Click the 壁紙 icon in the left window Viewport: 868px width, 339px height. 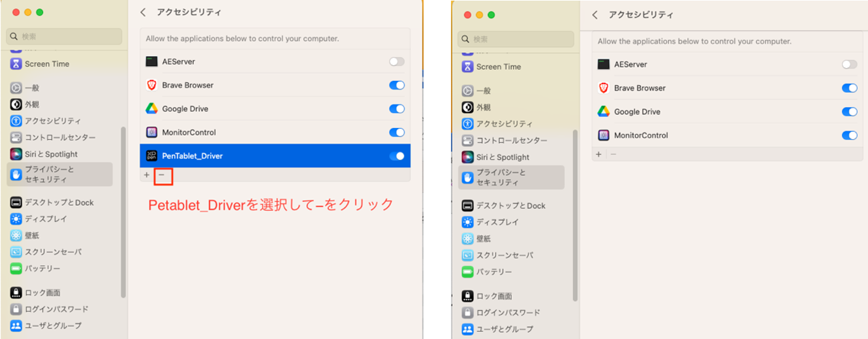coord(16,235)
